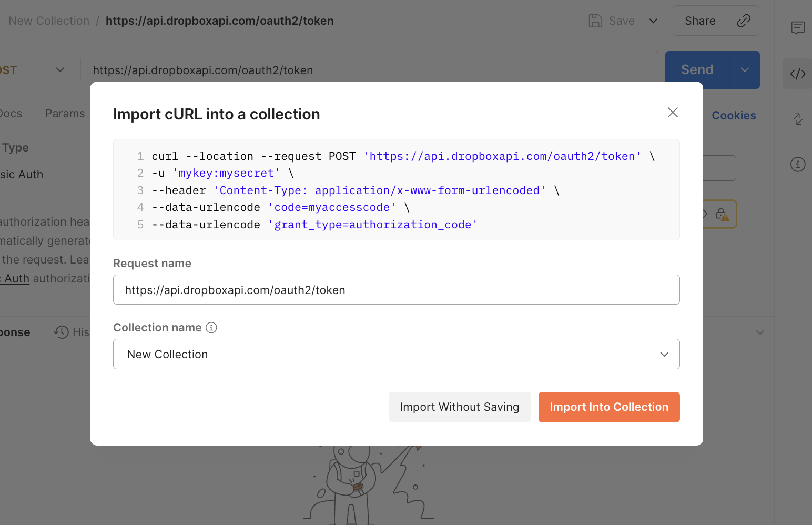Click the Request name text field
This screenshot has width=812, height=525.
(396, 290)
